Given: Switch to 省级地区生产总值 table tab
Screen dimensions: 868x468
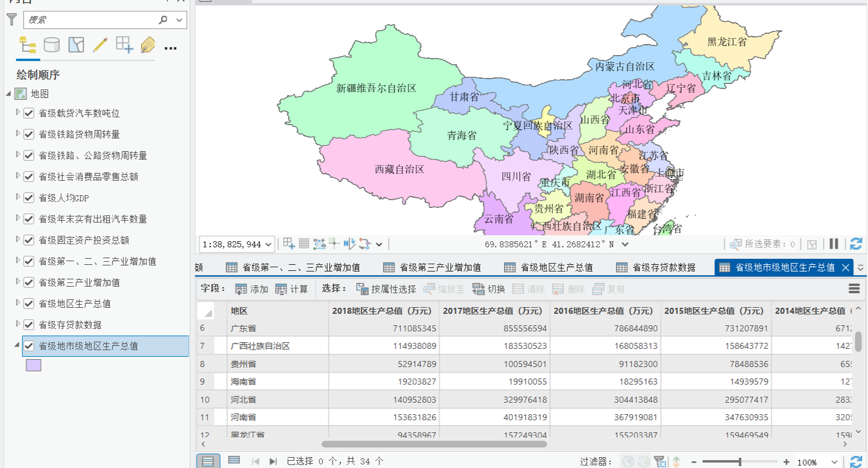Looking at the screenshot, I should coord(548,267).
